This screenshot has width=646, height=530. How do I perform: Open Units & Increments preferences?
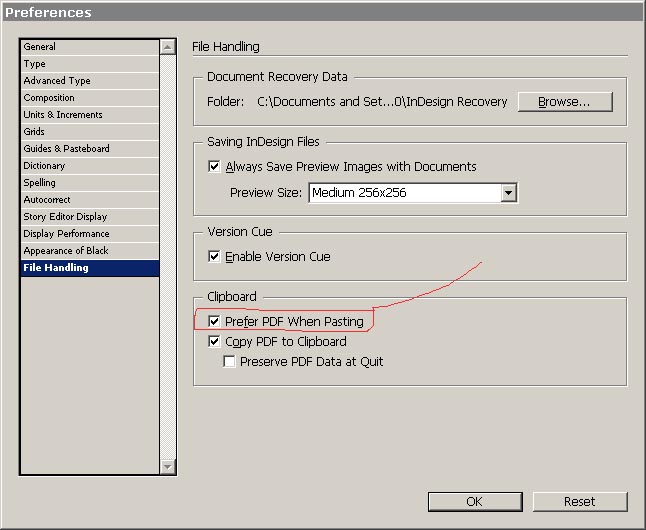click(x=89, y=115)
